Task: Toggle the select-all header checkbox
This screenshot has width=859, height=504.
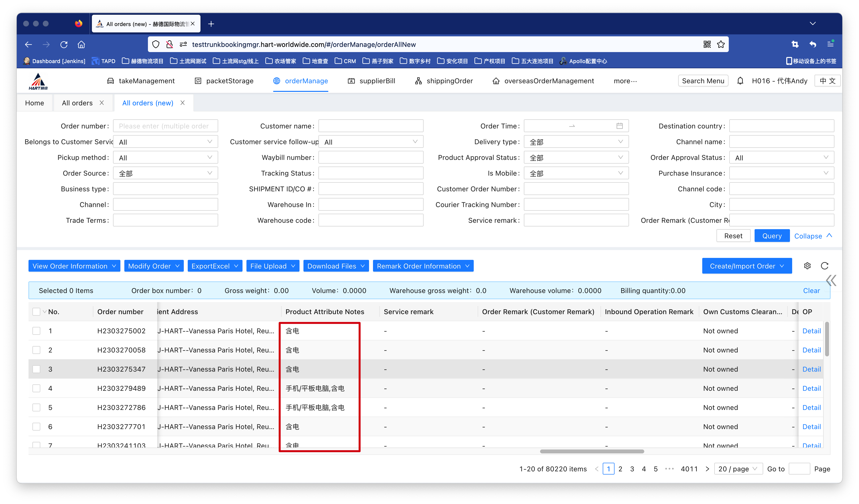Action: click(36, 311)
